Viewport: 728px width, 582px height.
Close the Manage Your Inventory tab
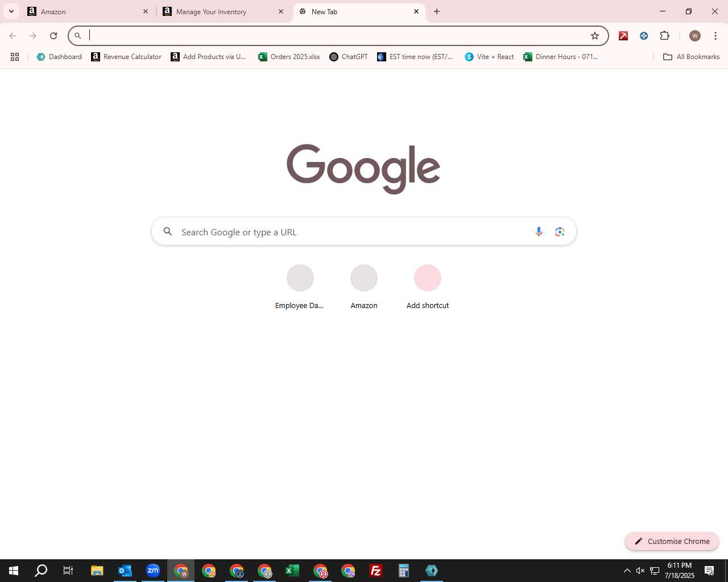281,11
